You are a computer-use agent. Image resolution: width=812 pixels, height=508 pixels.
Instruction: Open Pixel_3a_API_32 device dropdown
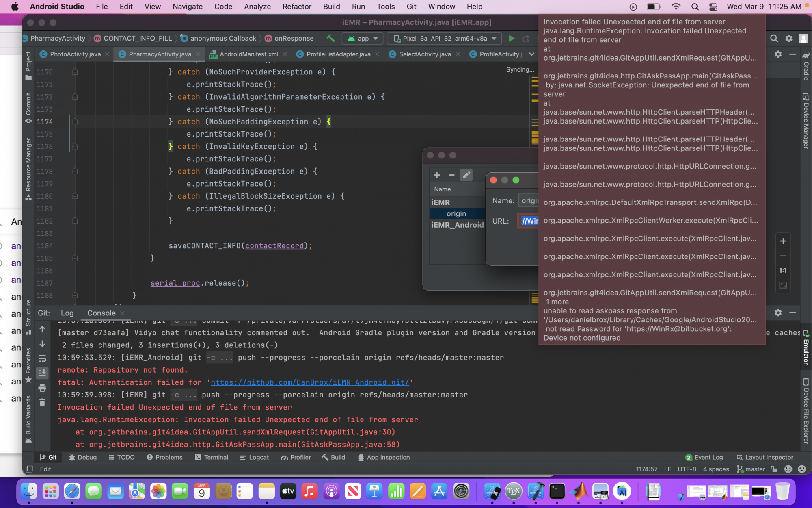(x=444, y=38)
